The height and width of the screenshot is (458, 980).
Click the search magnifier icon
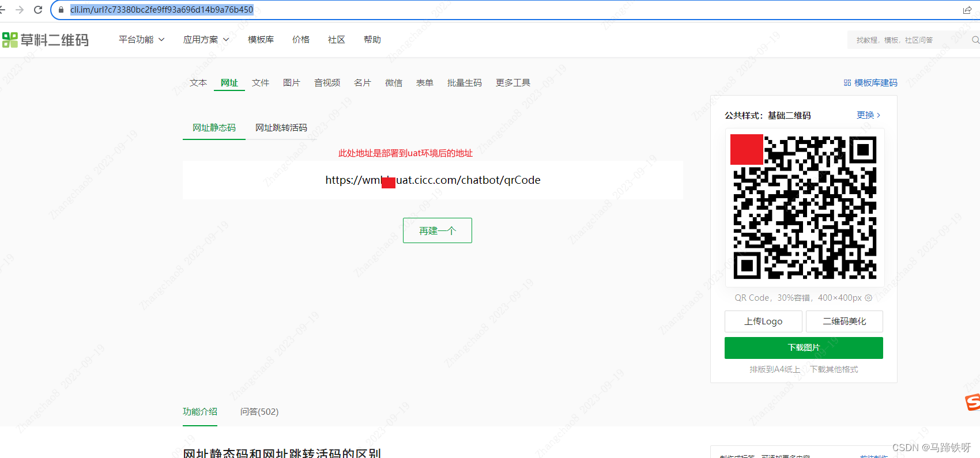point(975,40)
